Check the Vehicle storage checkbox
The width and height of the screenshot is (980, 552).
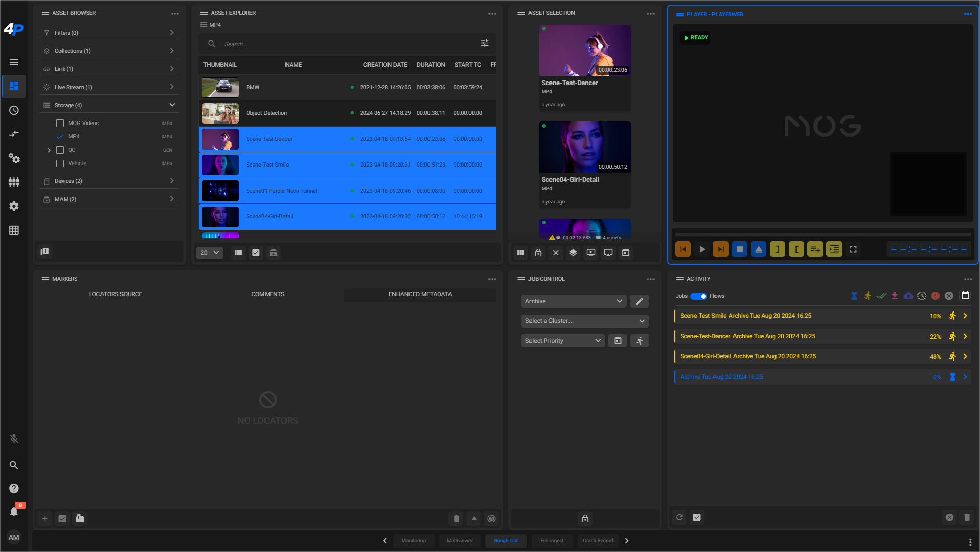(x=60, y=163)
